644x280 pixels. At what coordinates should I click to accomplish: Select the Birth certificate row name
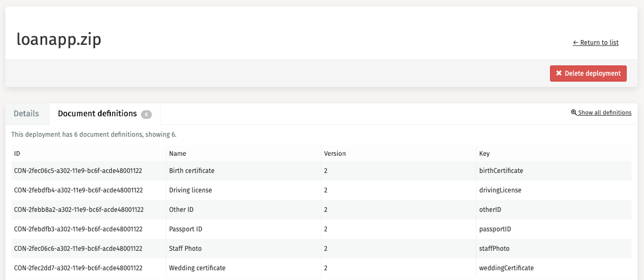[192, 171]
